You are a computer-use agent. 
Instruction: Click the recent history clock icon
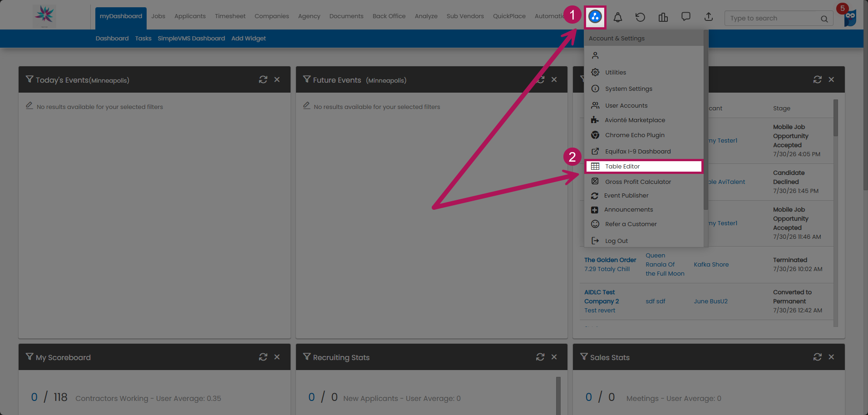coord(640,17)
